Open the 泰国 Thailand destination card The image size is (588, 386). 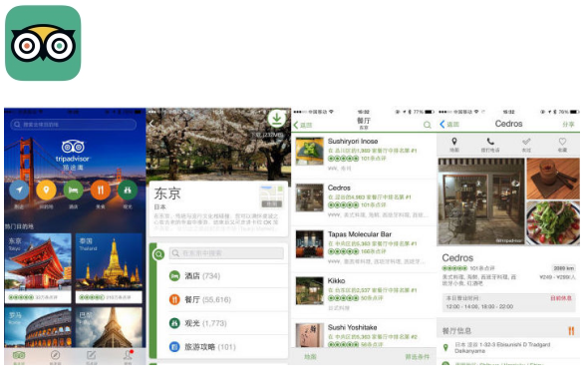click(x=109, y=268)
